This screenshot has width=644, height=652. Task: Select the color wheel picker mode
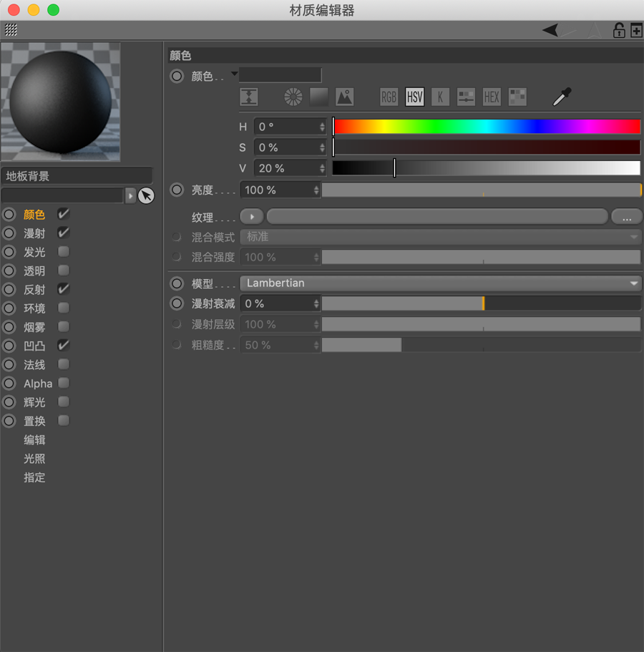coord(293,97)
